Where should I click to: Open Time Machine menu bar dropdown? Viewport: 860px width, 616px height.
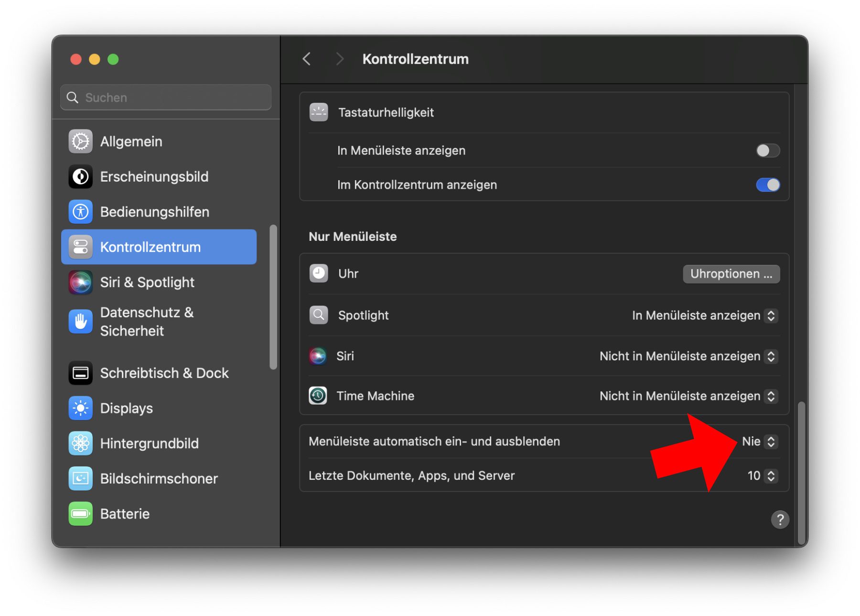coord(688,396)
